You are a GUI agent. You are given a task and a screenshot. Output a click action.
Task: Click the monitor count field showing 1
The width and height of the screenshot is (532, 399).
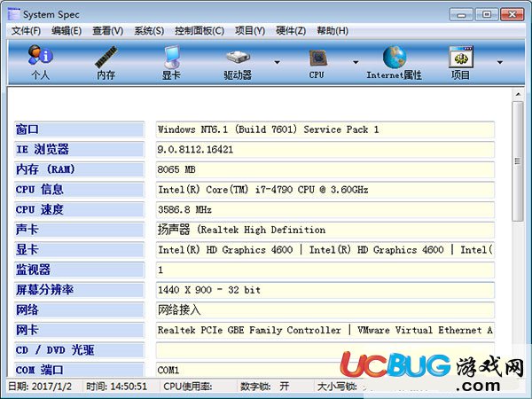pyautogui.click(x=325, y=270)
